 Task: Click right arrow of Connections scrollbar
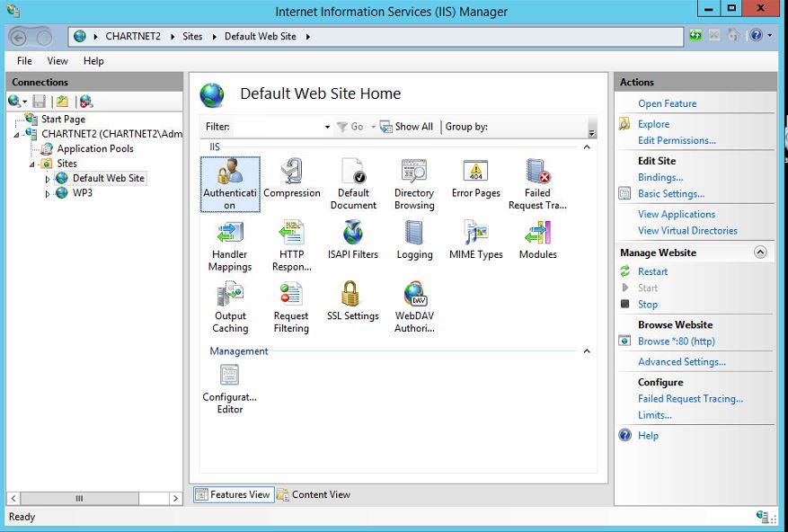pos(175,499)
